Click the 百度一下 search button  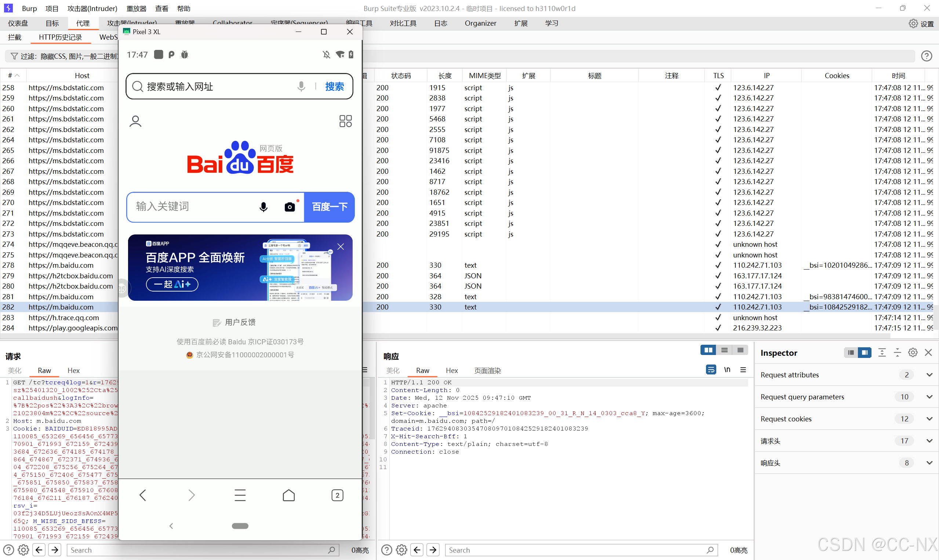coord(329,207)
